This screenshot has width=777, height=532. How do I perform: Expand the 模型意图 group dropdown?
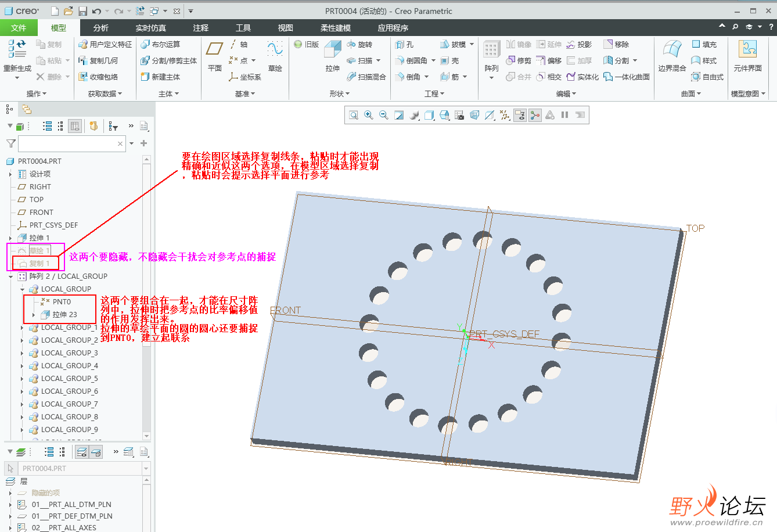[748, 94]
